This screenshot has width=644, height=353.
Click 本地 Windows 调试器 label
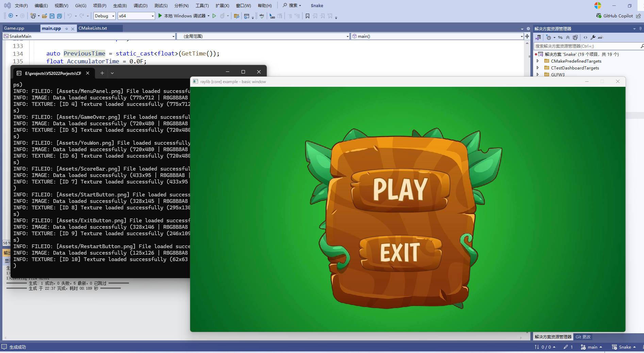(x=185, y=16)
